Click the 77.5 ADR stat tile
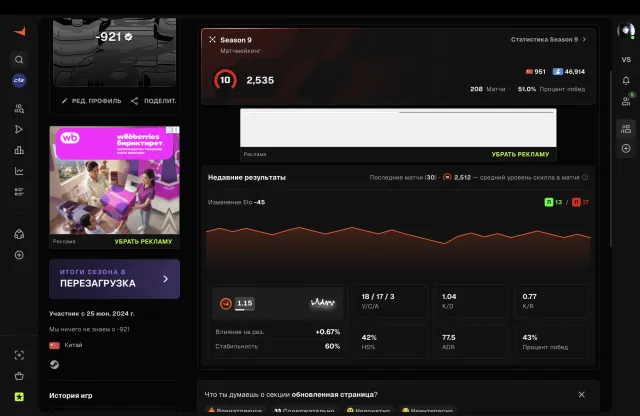Viewport: 640px width, 416px height. pyautogui.click(x=471, y=342)
